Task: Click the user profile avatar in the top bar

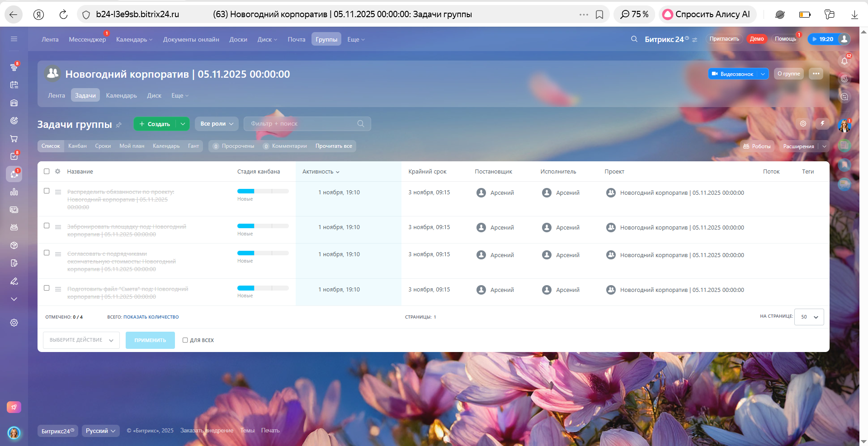Action: [x=844, y=39]
